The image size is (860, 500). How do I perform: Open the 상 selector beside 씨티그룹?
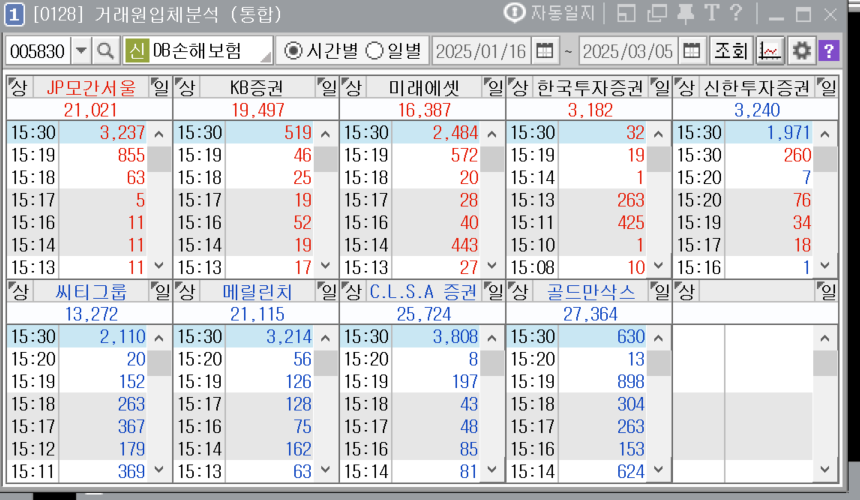(x=18, y=291)
